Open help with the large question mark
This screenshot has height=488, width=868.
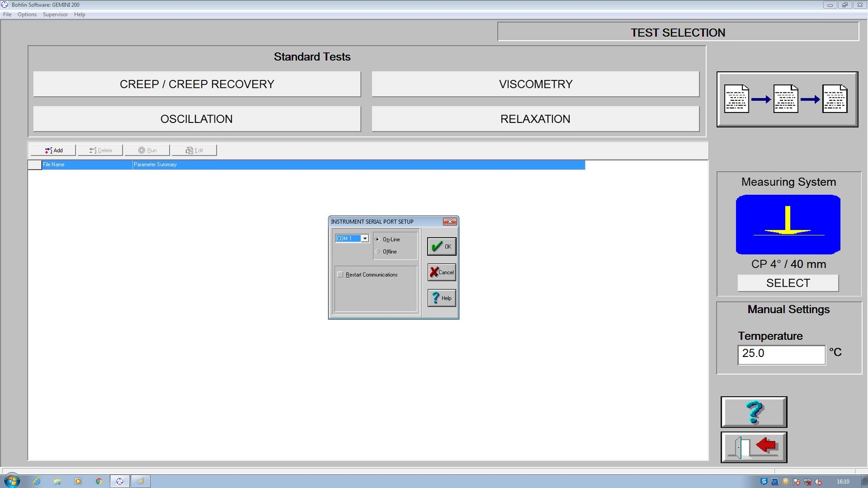coord(753,412)
